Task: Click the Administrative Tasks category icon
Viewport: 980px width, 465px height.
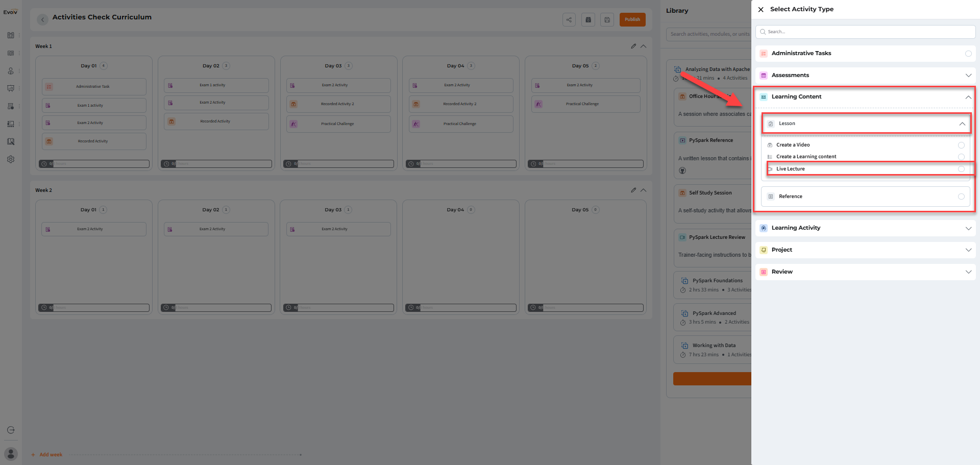Action: [x=764, y=54]
